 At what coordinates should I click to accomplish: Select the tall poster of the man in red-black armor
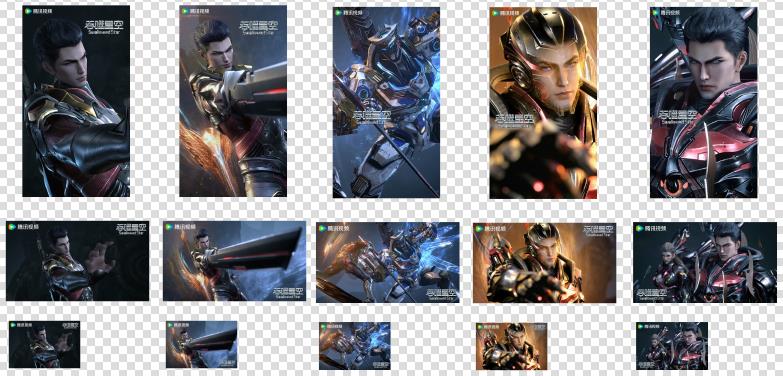[x=704, y=102]
